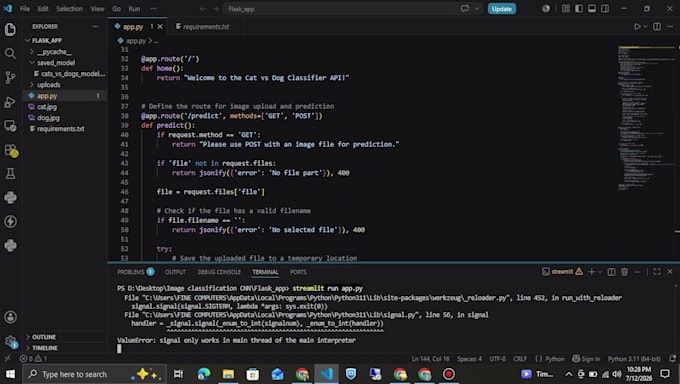Open the Selection menu

click(x=69, y=8)
